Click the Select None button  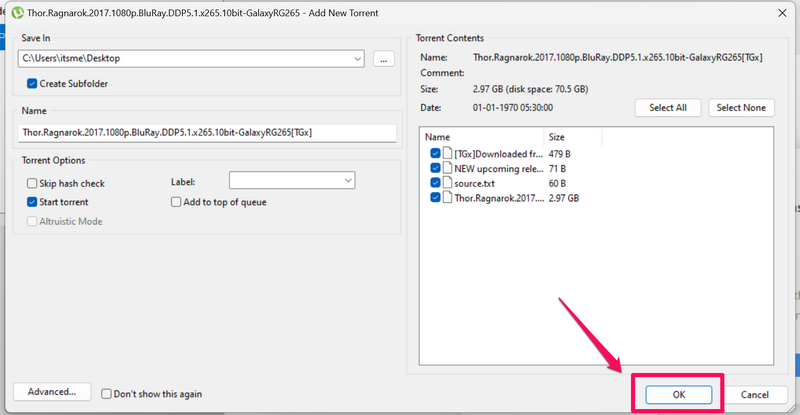pos(741,108)
